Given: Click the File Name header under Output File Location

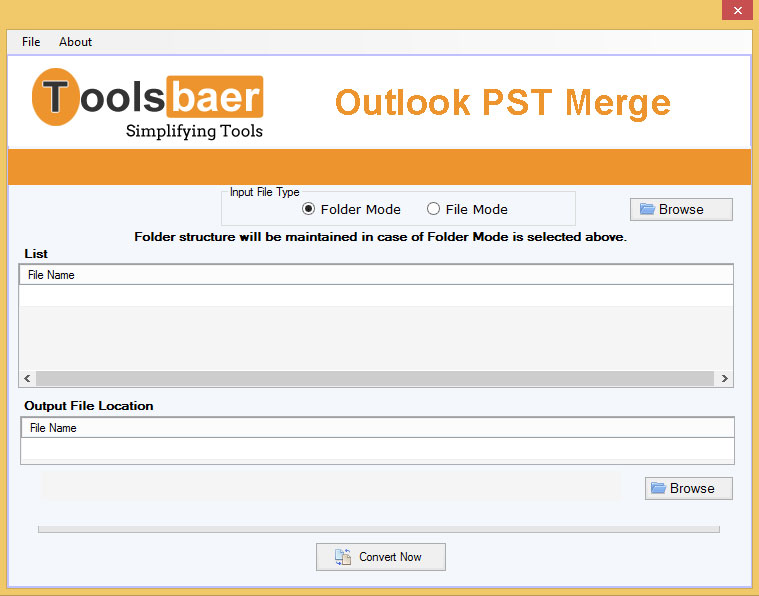Looking at the screenshot, I should [53, 428].
